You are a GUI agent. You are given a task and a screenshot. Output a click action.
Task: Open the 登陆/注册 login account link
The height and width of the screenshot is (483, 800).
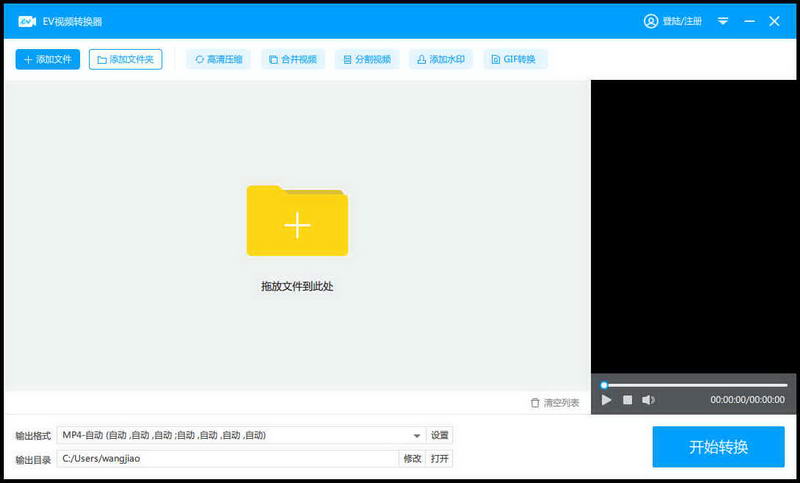coord(673,21)
